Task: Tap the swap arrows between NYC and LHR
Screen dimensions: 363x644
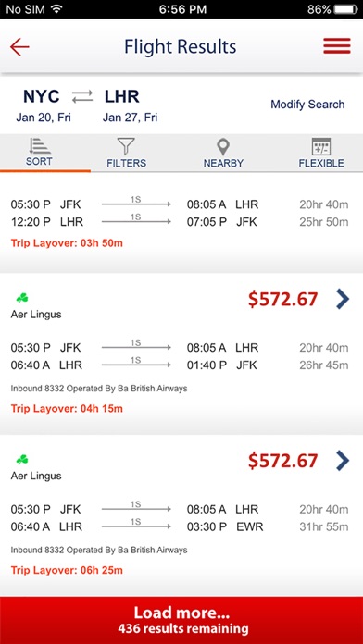Action: pos(82,97)
